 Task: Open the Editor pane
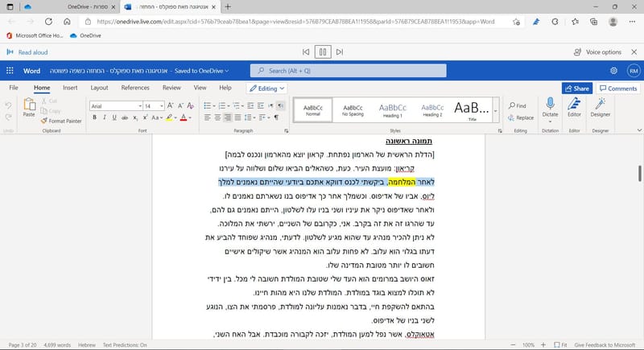tap(574, 108)
